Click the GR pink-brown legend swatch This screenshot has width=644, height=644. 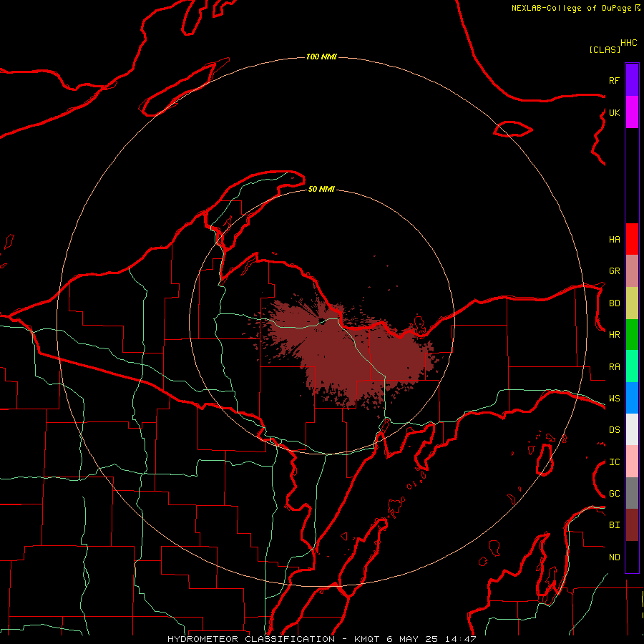pos(632,271)
